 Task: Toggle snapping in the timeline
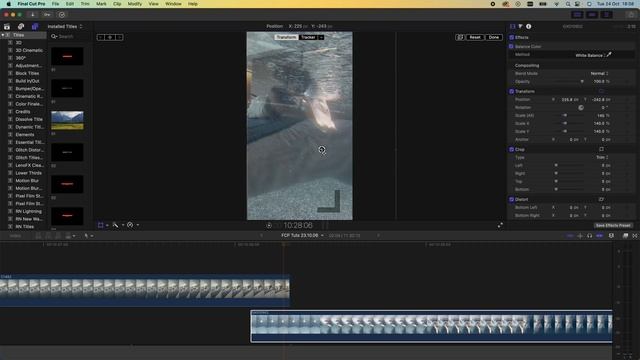pyautogui.click(x=600, y=236)
